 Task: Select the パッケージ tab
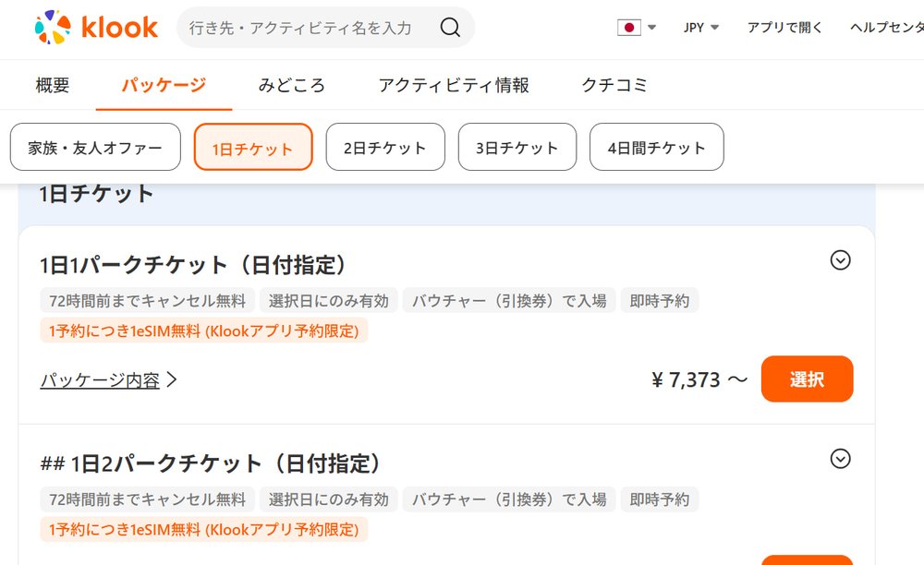coord(164,85)
